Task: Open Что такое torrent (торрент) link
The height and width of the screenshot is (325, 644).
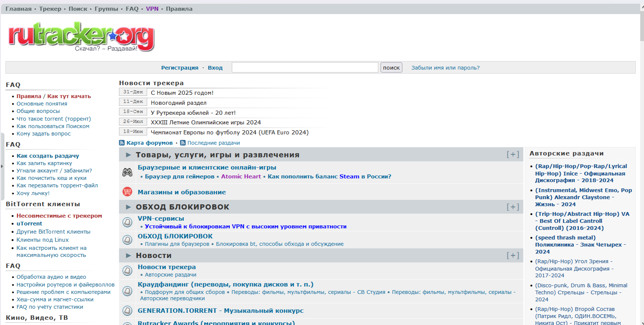Action: coord(54,119)
